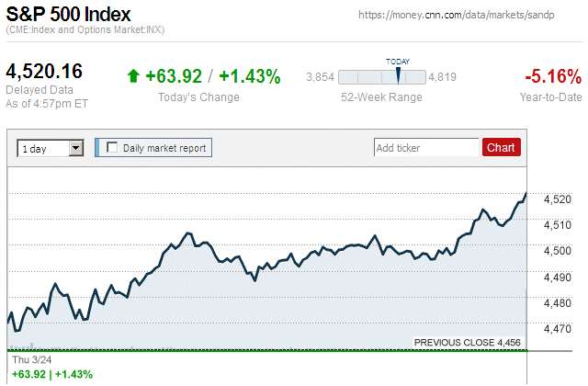Click the TODAY marker on range bar

(398, 75)
